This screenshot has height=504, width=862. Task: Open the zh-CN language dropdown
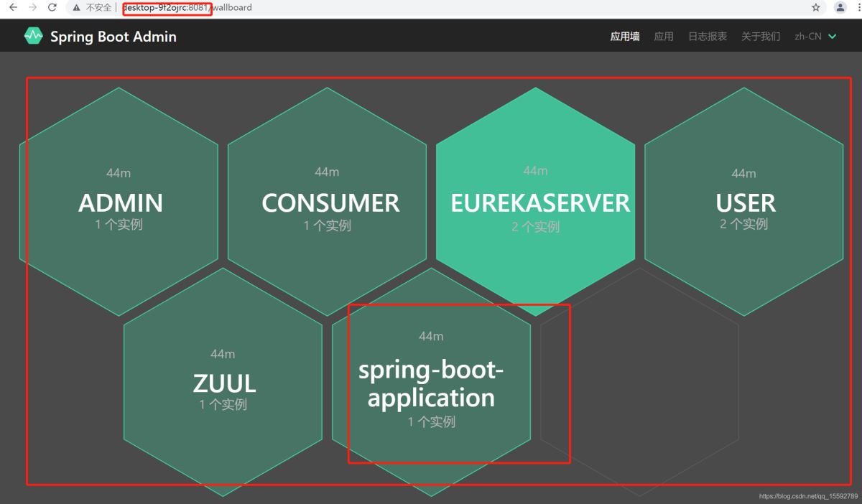click(x=810, y=36)
